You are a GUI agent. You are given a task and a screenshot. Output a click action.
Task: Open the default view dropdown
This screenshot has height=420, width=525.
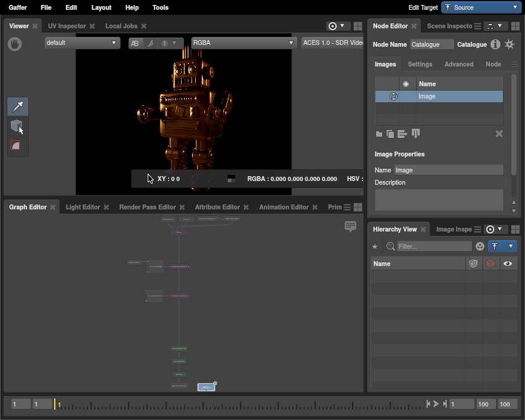82,43
